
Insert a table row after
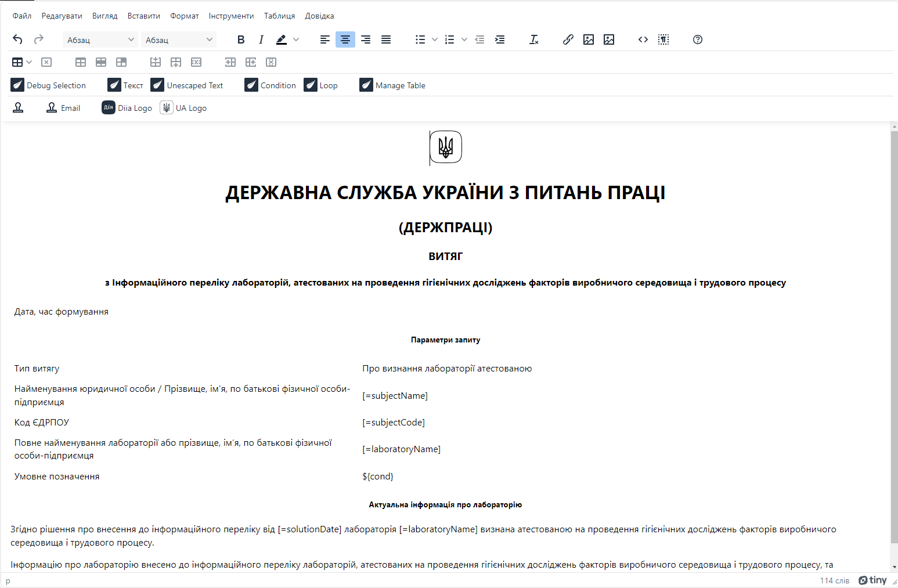tap(176, 62)
